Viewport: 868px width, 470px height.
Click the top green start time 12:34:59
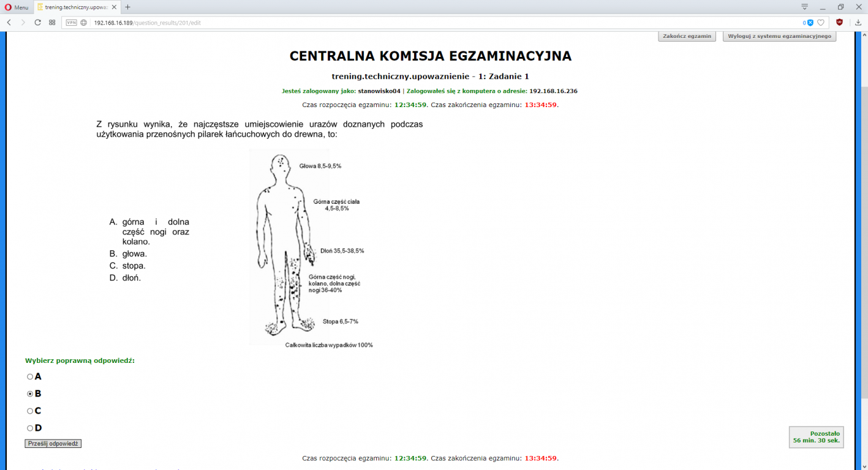pos(410,105)
